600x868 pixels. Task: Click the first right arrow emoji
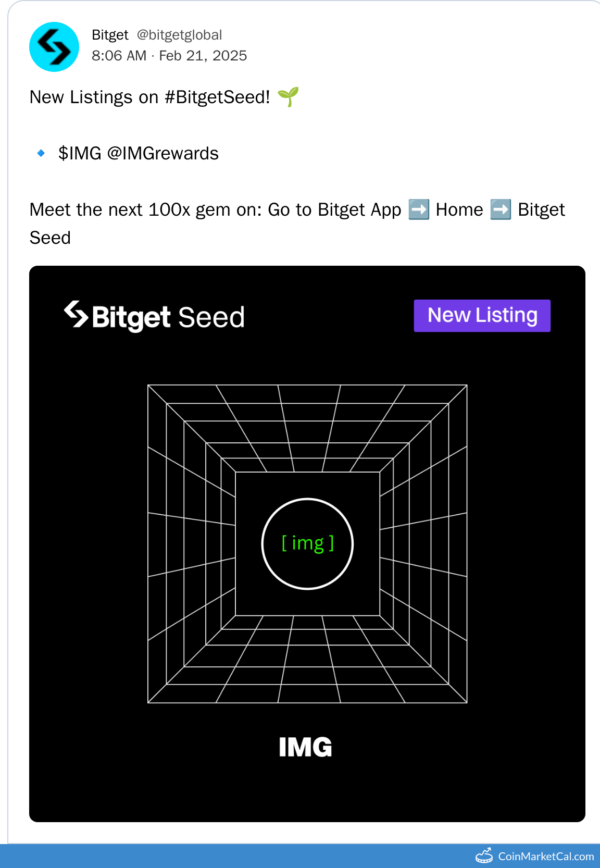click(419, 209)
